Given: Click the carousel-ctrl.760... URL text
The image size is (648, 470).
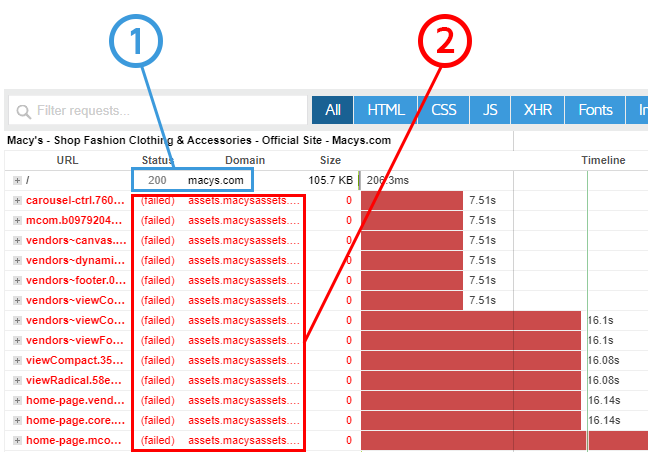Looking at the screenshot, I should [x=75, y=200].
